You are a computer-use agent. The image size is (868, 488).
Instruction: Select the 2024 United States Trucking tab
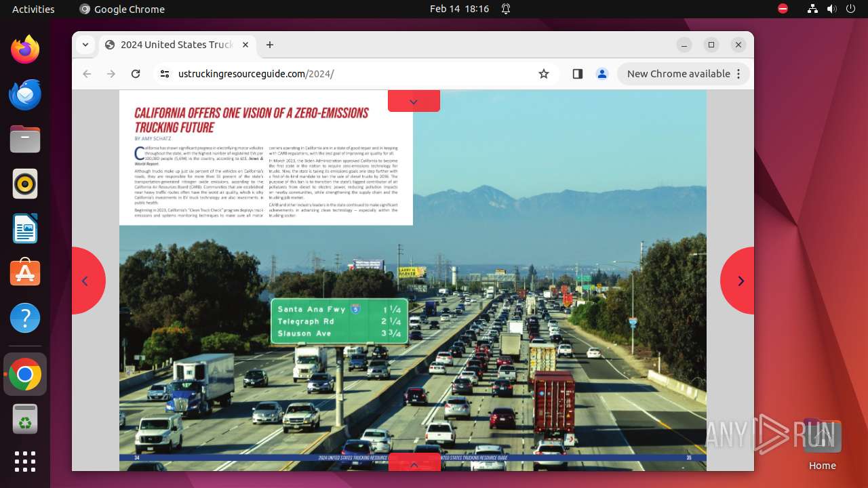click(176, 45)
